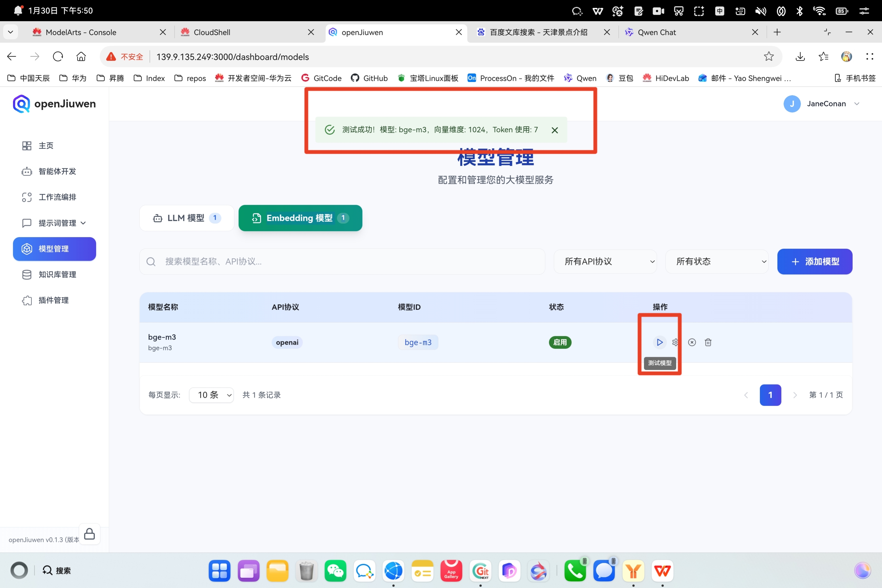The height and width of the screenshot is (588, 882).
Task: Dismiss the test success notification
Action: pyautogui.click(x=555, y=130)
